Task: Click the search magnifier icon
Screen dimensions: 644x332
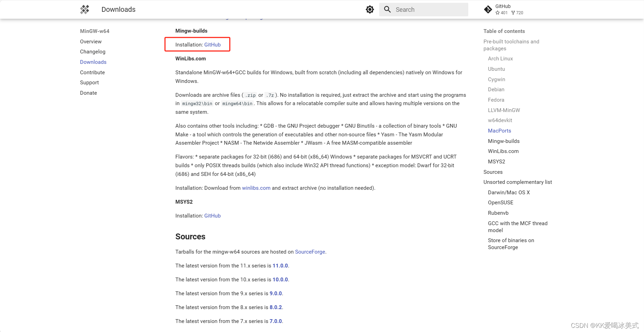Action: pyautogui.click(x=388, y=9)
